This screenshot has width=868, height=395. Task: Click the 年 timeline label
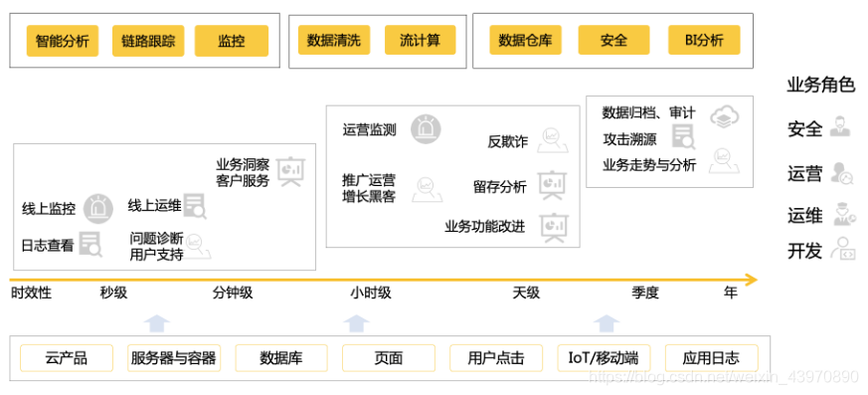click(x=731, y=293)
